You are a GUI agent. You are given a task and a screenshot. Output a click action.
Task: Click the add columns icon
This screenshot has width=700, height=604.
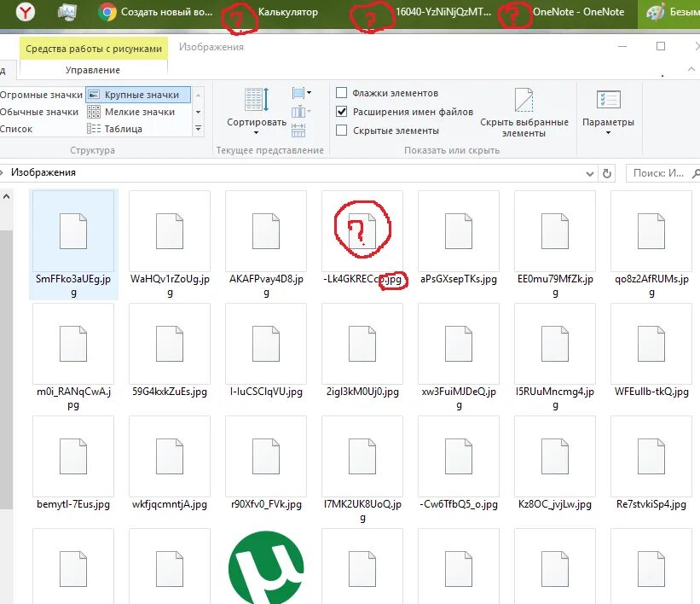[301, 112]
